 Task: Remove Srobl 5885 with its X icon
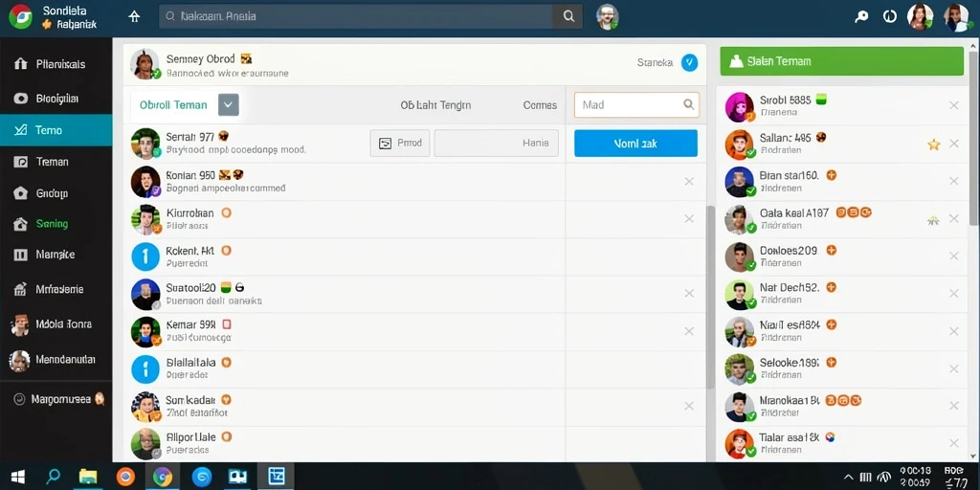[x=954, y=105]
